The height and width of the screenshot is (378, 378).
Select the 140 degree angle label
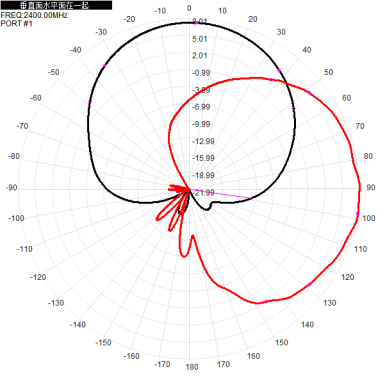click(x=307, y=325)
